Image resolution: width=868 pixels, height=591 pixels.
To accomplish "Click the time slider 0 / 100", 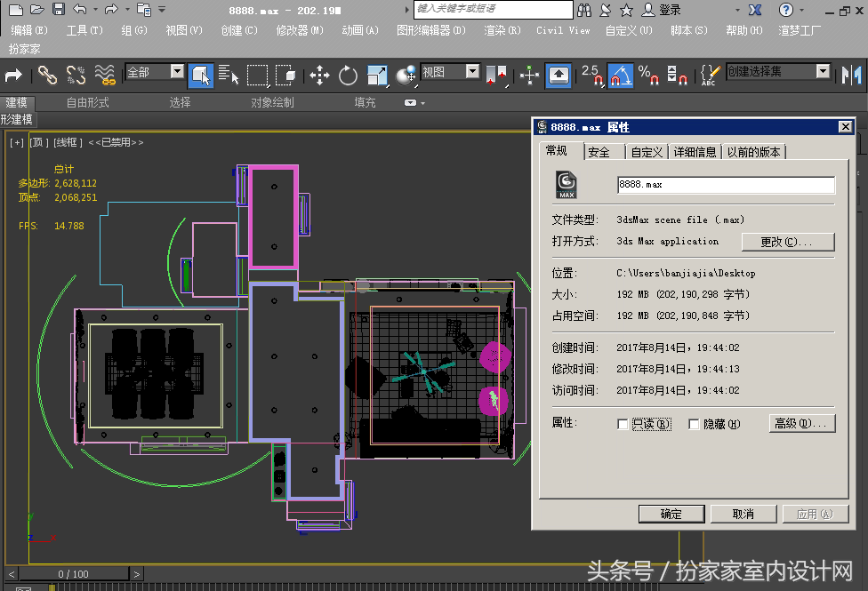I will point(74,574).
